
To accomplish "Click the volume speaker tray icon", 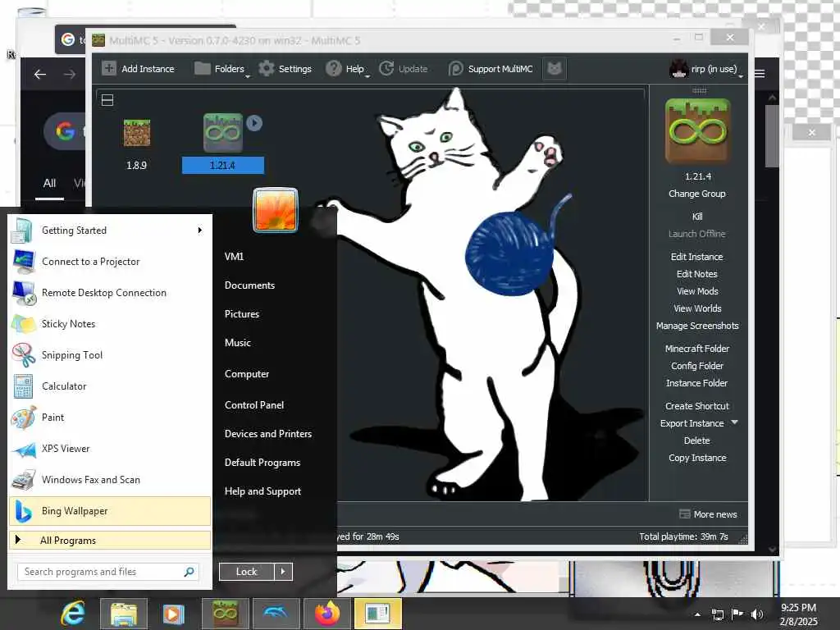I will coord(756,614).
